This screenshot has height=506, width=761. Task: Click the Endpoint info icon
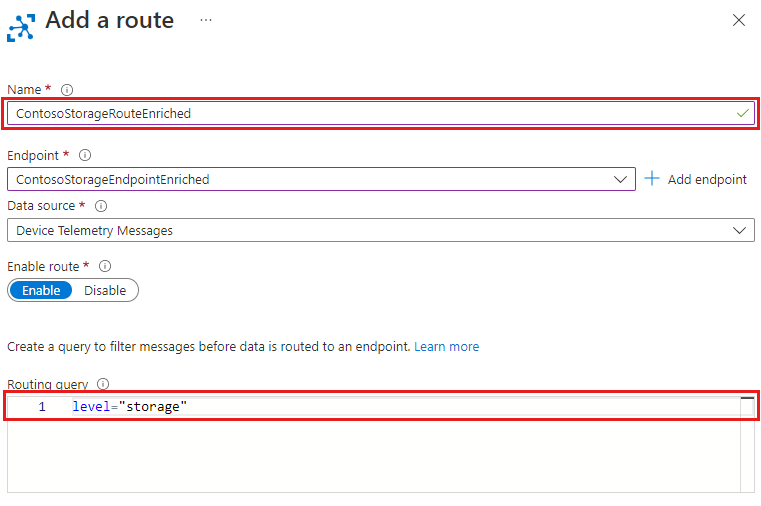[x=85, y=156]
